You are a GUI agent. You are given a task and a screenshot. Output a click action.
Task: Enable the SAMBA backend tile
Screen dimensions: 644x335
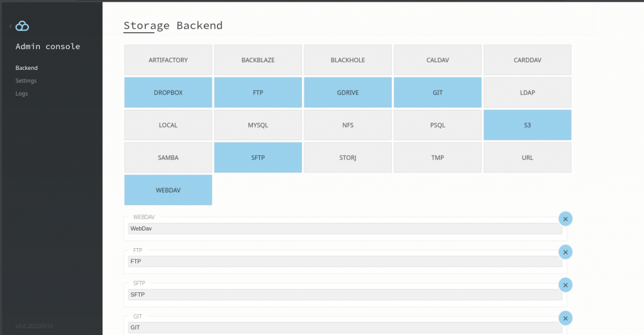[x=168, y=157]
